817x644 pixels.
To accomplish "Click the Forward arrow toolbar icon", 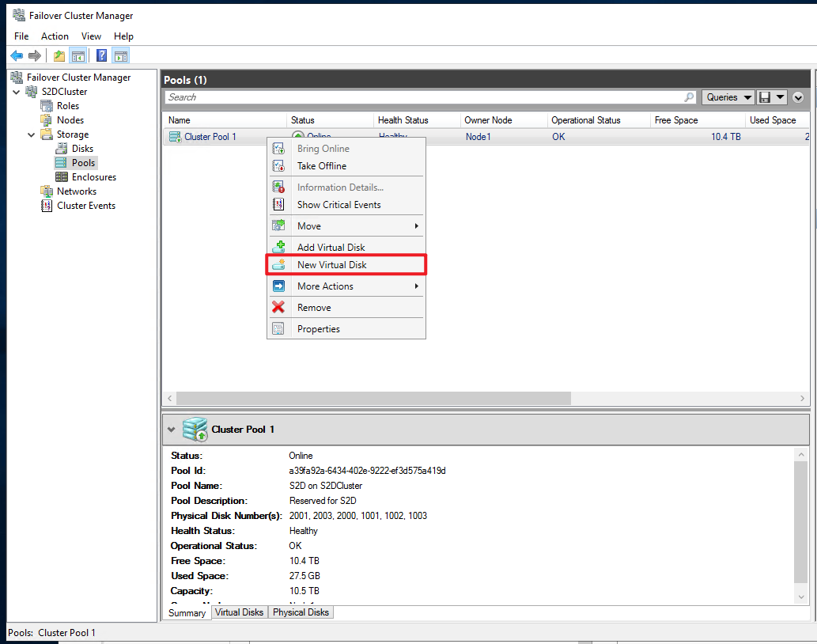I will (x=35, y=55).
